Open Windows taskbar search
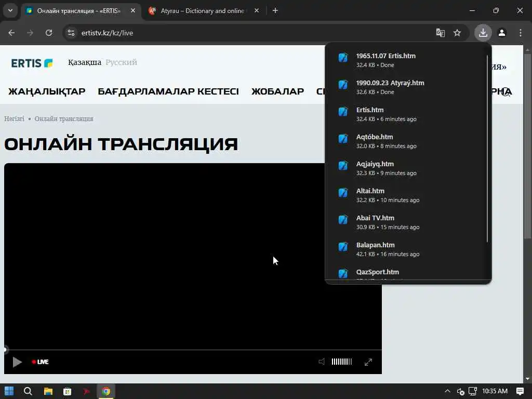The width and height of the screenshot is (532, 399). click(x=28, y=391)
